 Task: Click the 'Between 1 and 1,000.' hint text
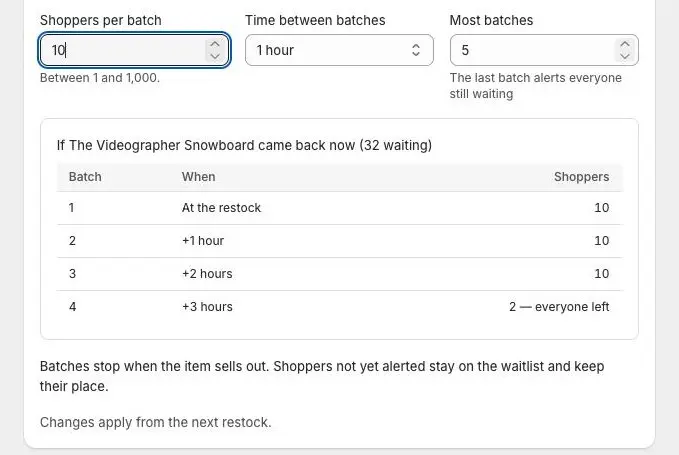100,78
